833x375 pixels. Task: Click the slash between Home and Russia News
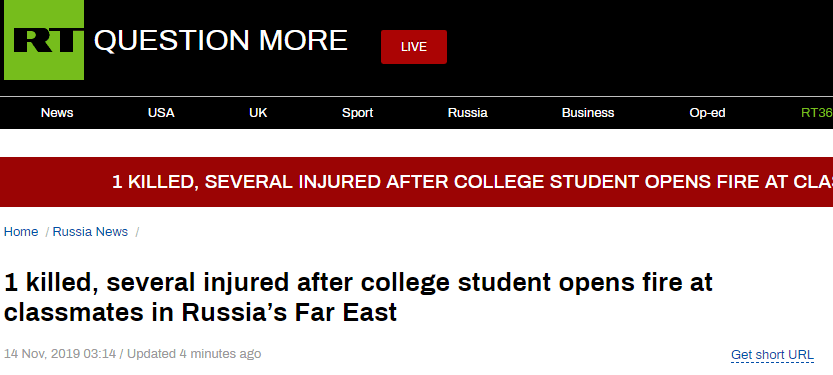pyautogui.click(x=47, y=232)
